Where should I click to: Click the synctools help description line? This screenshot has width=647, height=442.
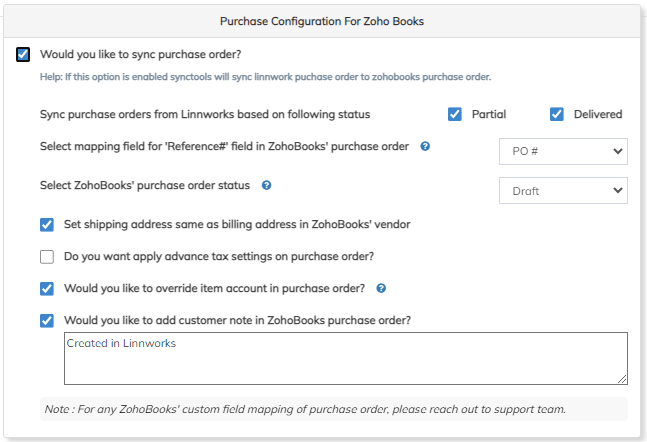(265, 77)
